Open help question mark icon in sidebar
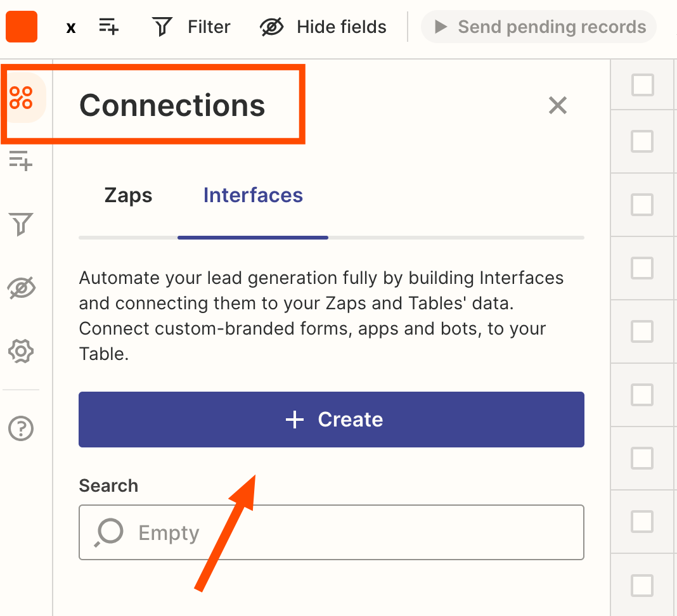Viewport: 677px width, 616px height. (x=21, y=428)
